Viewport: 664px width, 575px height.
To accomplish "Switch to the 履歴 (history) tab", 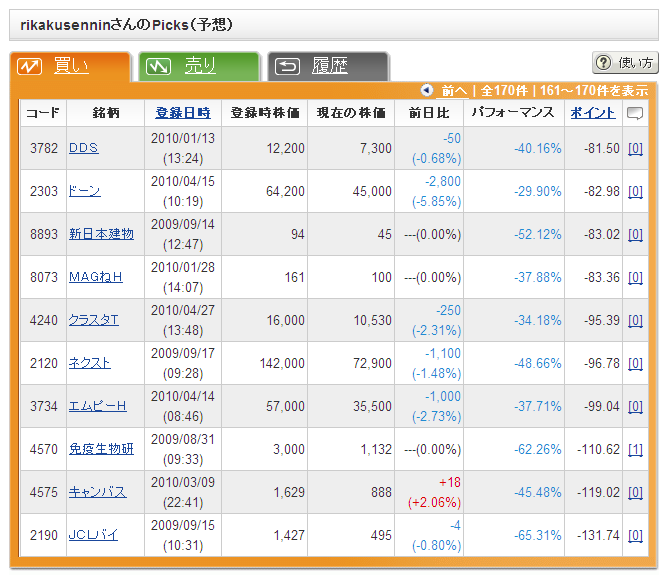I will point(328,67).
